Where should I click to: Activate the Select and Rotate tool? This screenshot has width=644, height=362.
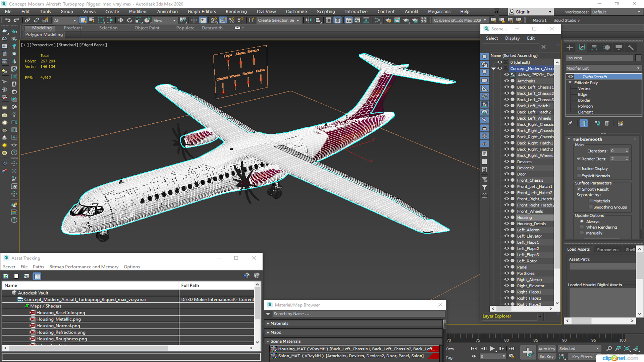[x=129, y=20]
